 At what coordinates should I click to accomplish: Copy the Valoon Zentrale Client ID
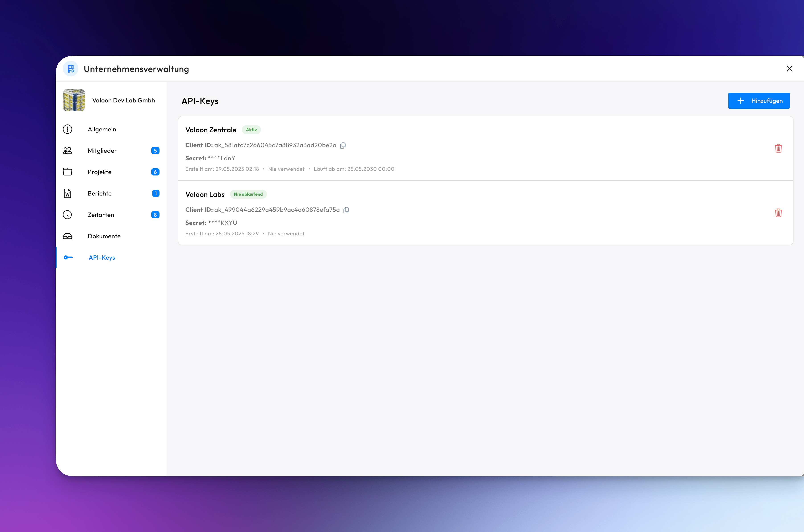point(342,145)
